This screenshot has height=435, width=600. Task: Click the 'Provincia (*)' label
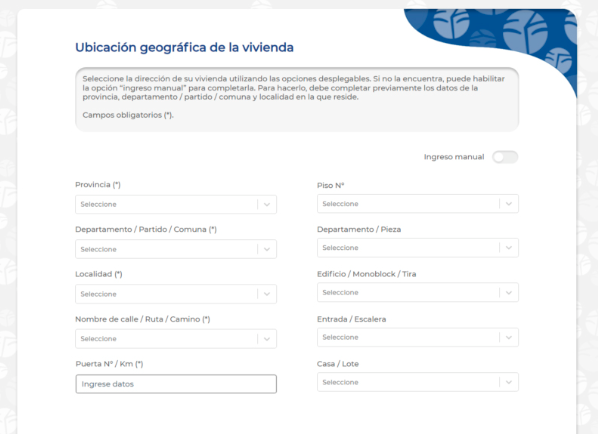98,185
